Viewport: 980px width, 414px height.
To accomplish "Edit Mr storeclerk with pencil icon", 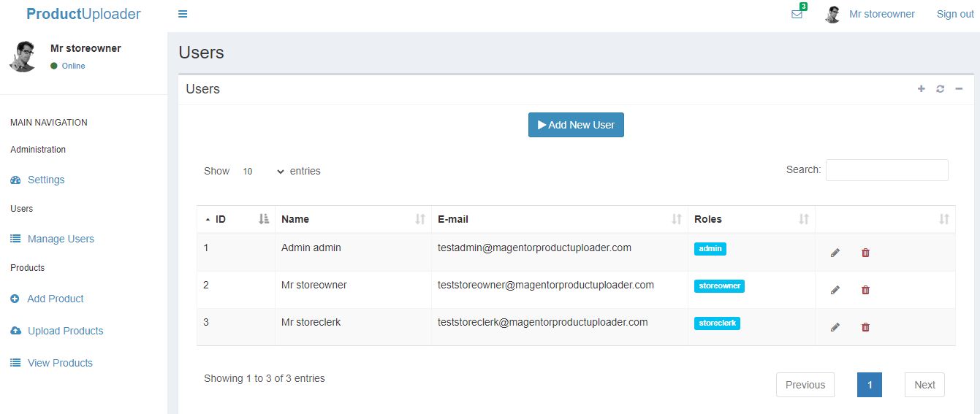I will (835, 327).
